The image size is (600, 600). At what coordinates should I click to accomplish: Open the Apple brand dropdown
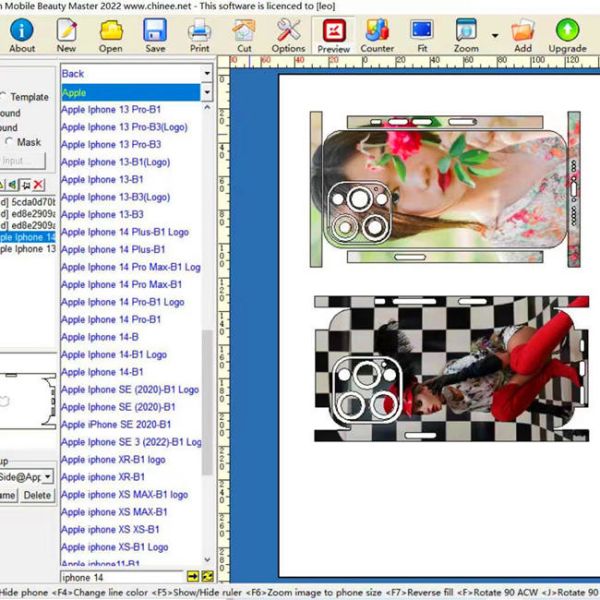pos(207,93)
